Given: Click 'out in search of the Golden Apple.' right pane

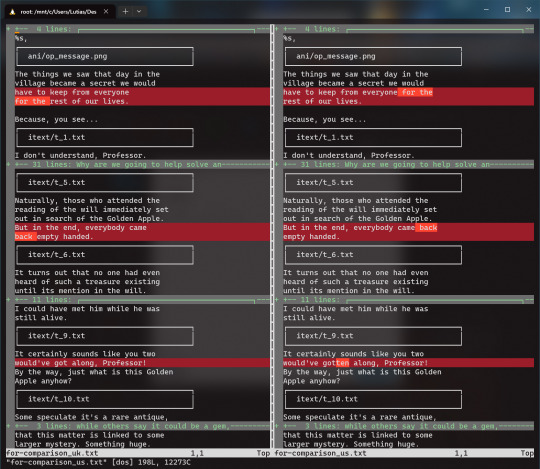Looking at the screenshot, I should click(357, 219).
